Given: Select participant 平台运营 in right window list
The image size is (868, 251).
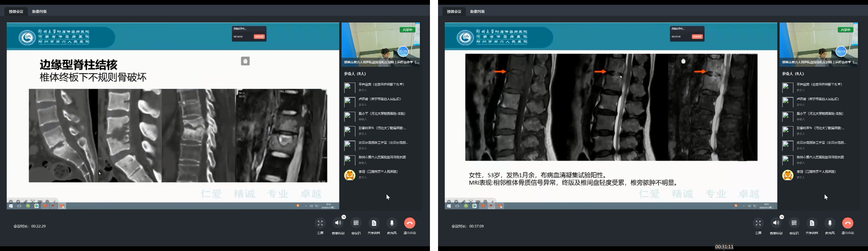Looking at the screenshot, I should click(819, 87).
